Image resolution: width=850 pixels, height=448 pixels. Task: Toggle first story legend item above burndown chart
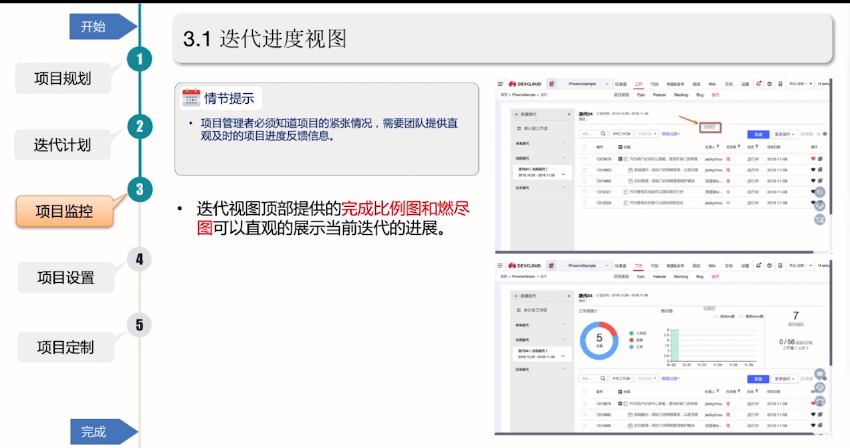click(724, 316)
